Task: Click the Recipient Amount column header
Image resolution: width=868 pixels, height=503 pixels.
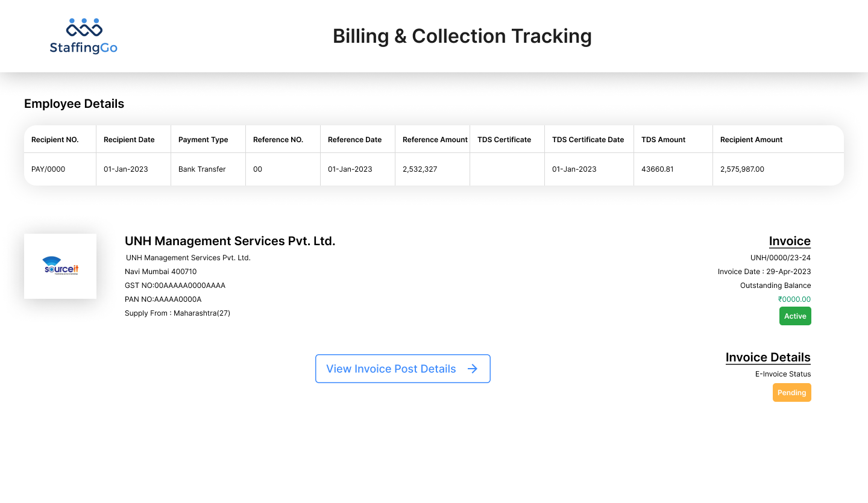Action: pos(751,140)
